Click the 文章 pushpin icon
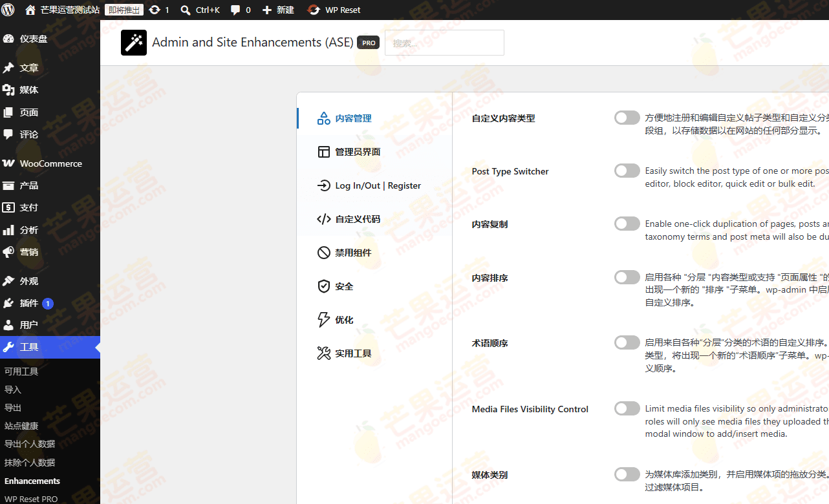The height and width of the screenshot is (504, 829). click(8, 68)
